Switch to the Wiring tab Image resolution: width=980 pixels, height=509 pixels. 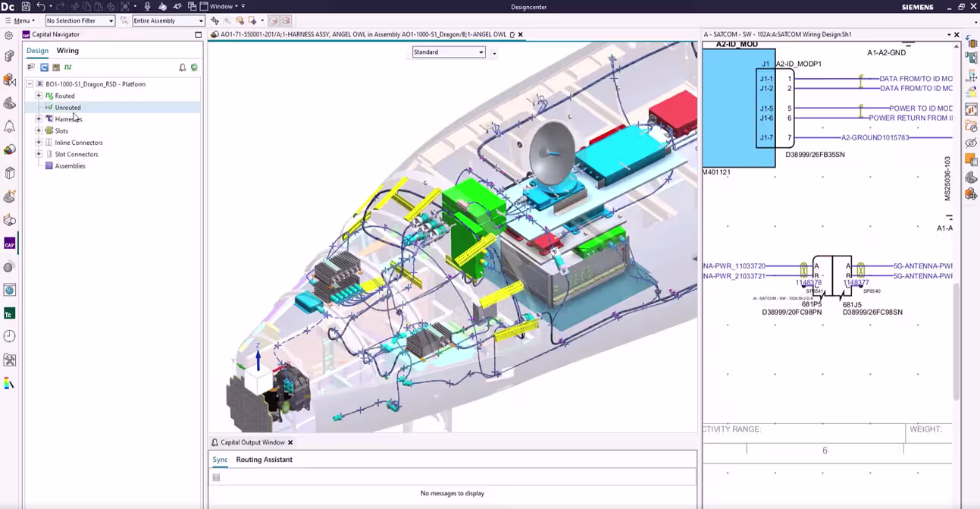coord(67,51)
